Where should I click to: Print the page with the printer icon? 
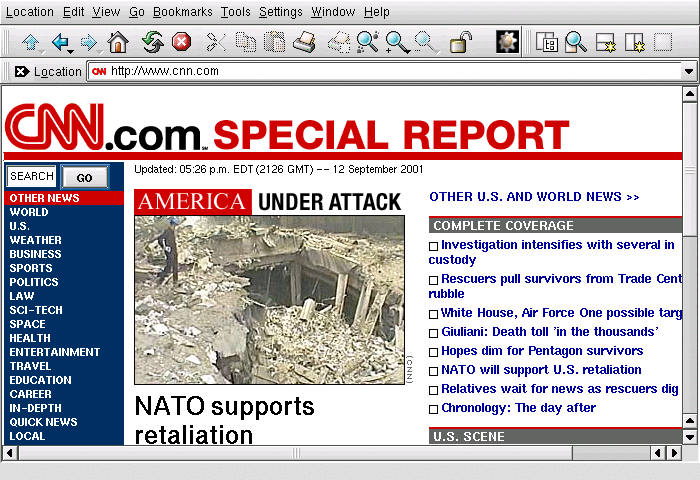[304, 42]
